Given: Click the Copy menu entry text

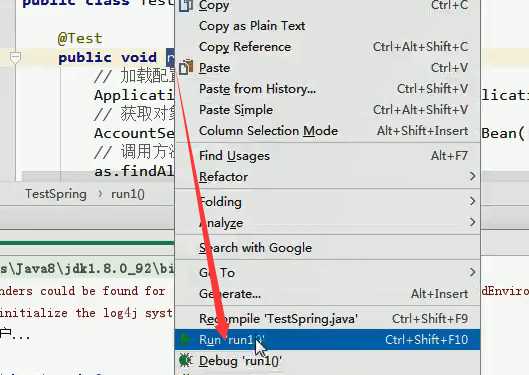Looking at the screenshot, I should tap(214, 5).
